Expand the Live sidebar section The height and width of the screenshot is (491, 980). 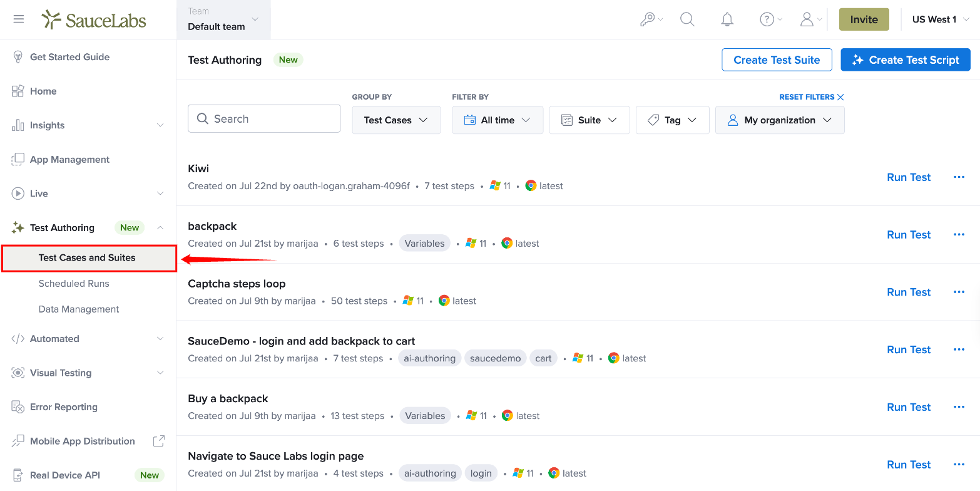click(x=160, y=194)
